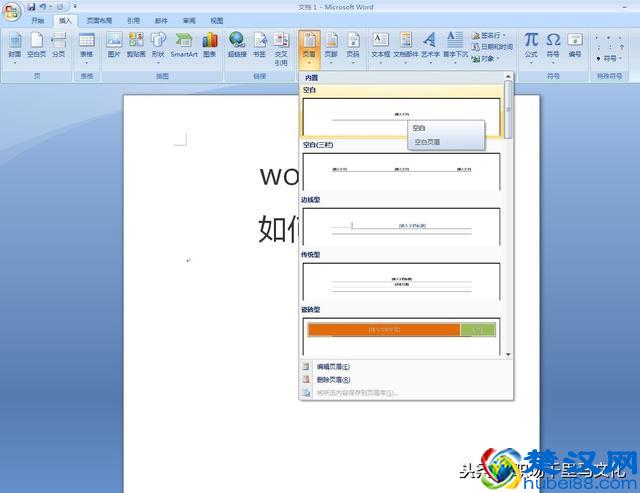This screenshot has height=493, width=640.
Task: Insert a formula with 公式 icon
Action: click(x=531, y=44)
